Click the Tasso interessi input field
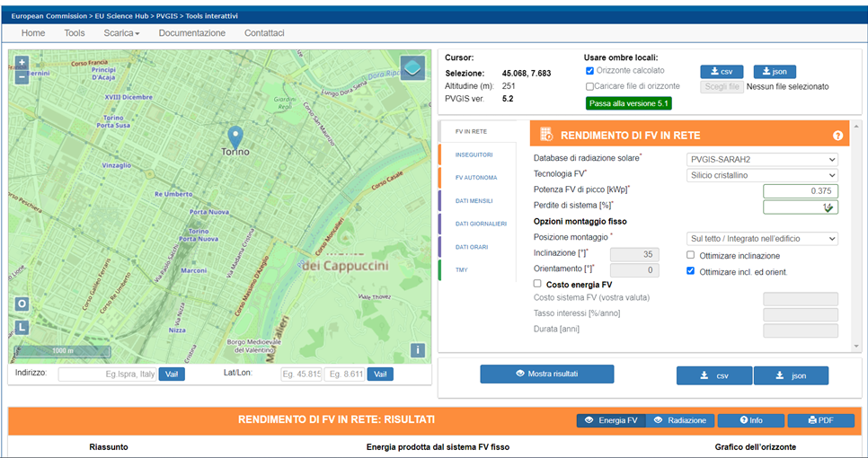 pos(801,314)
